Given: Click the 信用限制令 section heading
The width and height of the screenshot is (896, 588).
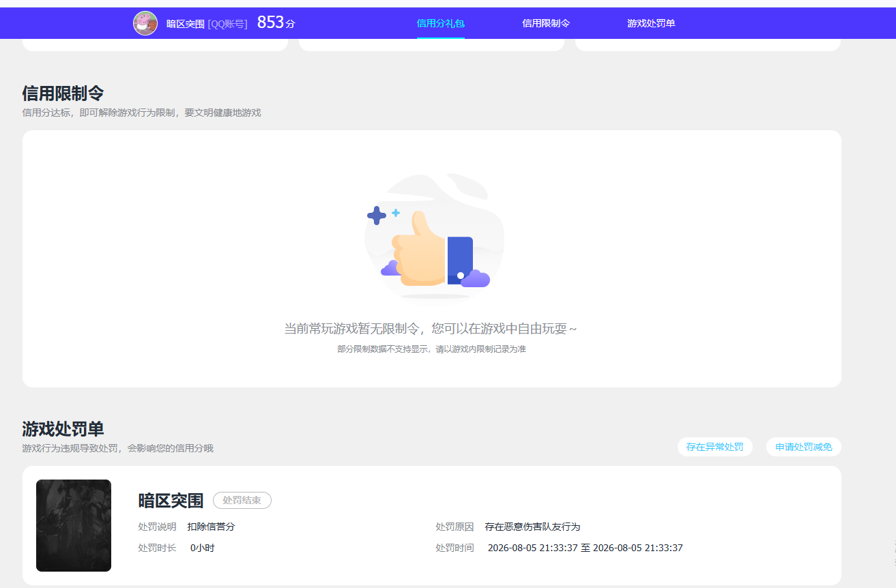Looking at the screenshot, I should (x=63, y=93).
